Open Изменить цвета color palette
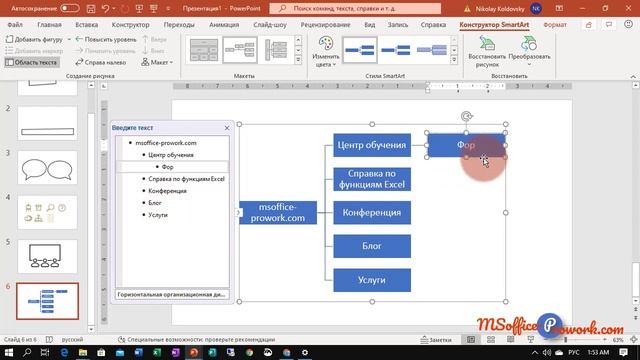The image size is (640, 360). coord(326,52)
